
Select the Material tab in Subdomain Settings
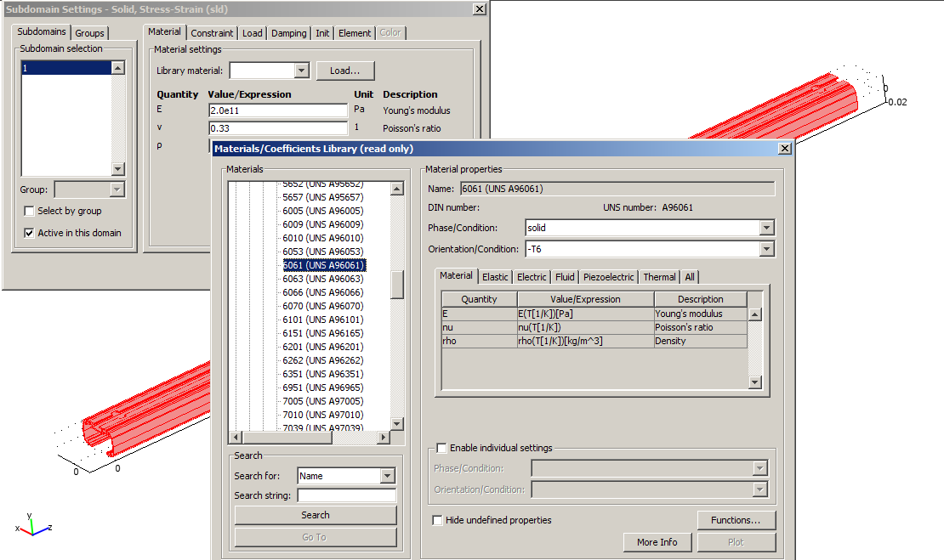164,32
